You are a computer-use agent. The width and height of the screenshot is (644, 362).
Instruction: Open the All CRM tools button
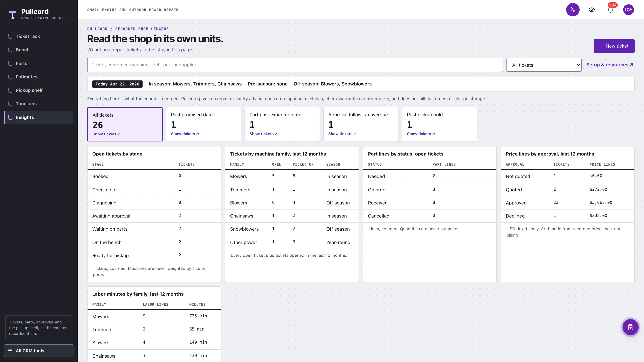[x=39, y=351]
